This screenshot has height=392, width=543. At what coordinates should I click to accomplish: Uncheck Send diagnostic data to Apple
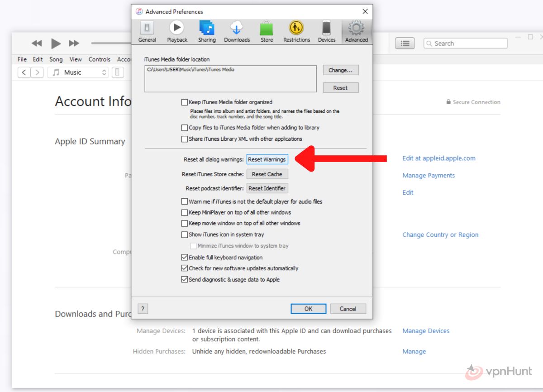click(x=185, y=280)
